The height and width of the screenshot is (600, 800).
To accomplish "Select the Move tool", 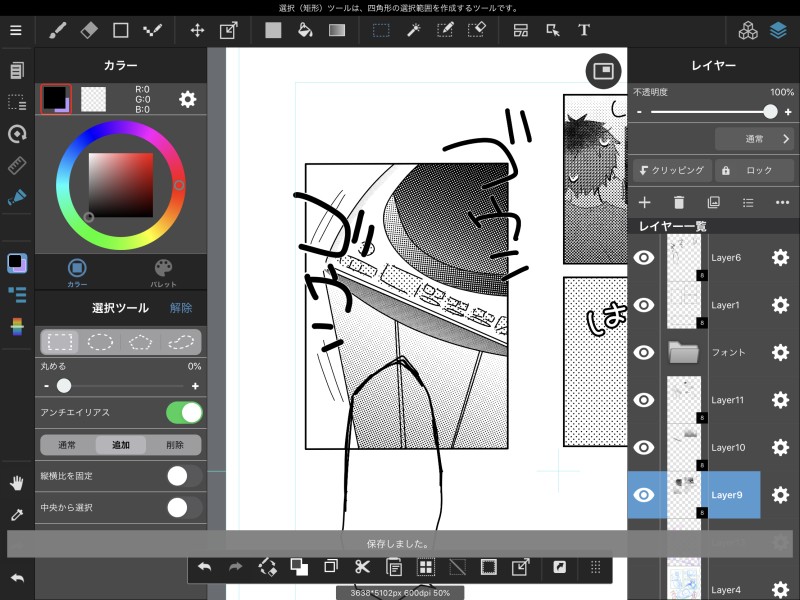I will click(197, 31).
